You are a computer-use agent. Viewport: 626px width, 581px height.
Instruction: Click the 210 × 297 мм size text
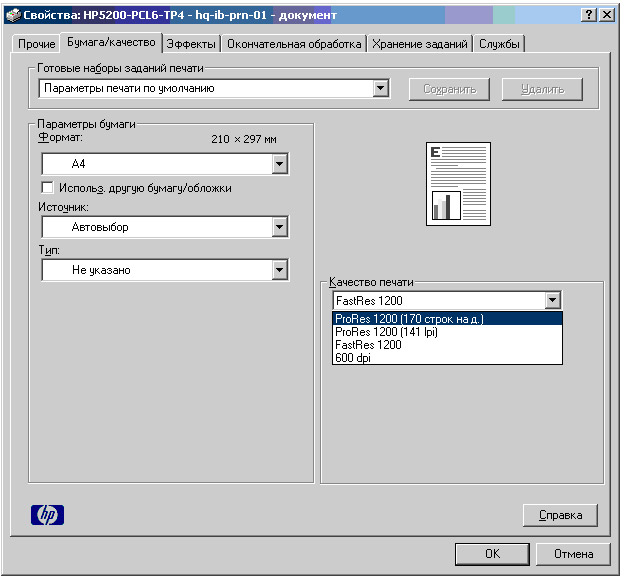coord(244,139)
